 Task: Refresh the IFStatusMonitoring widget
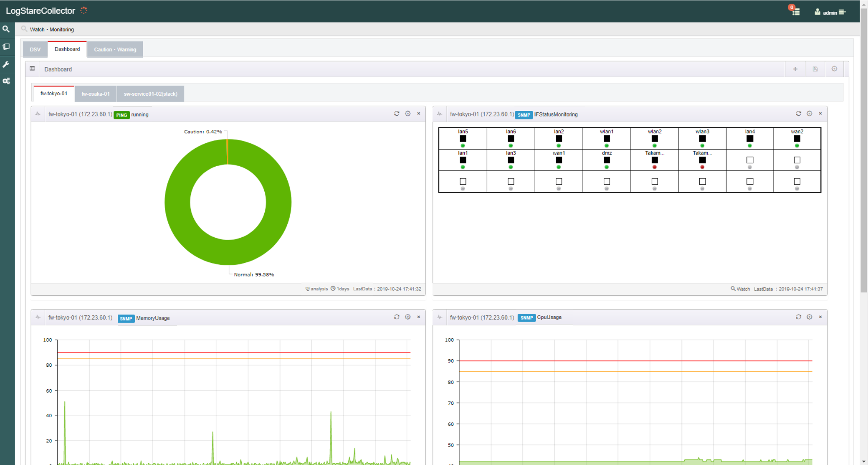coord(798,114)
